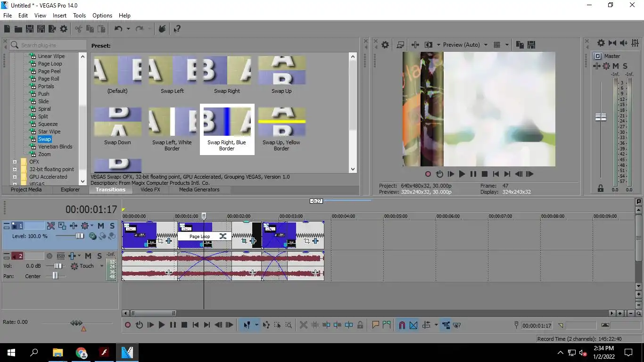
Task: Toggle Solo on video track 1
Action: (x=112, y=226)
